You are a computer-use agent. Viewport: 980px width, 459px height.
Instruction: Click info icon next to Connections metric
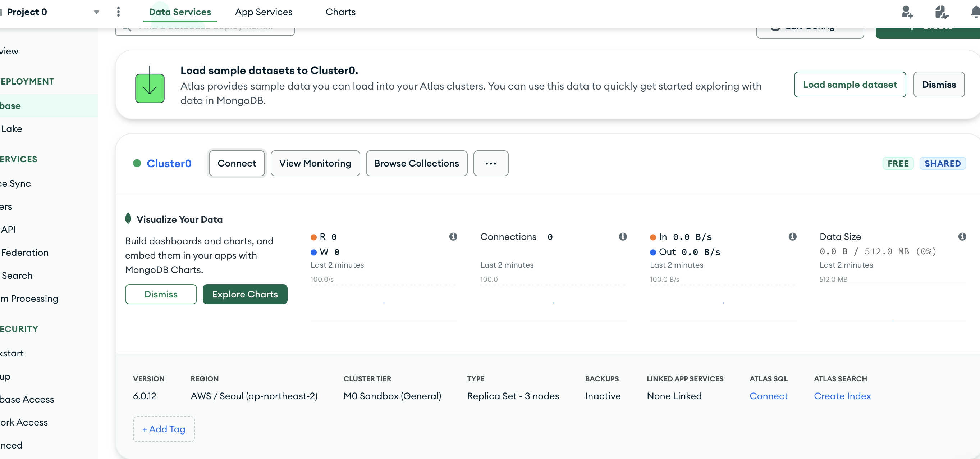click(622, 236)
